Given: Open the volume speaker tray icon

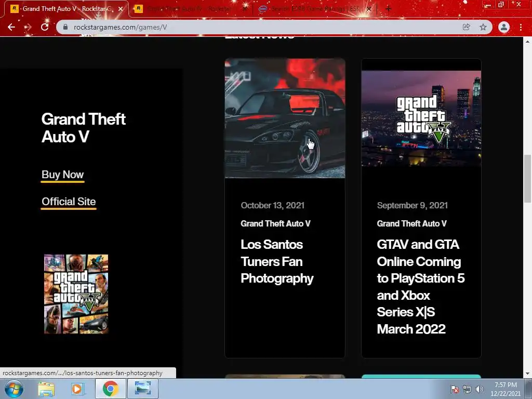Looking at the screenshot, I should [x=480, y=389].
